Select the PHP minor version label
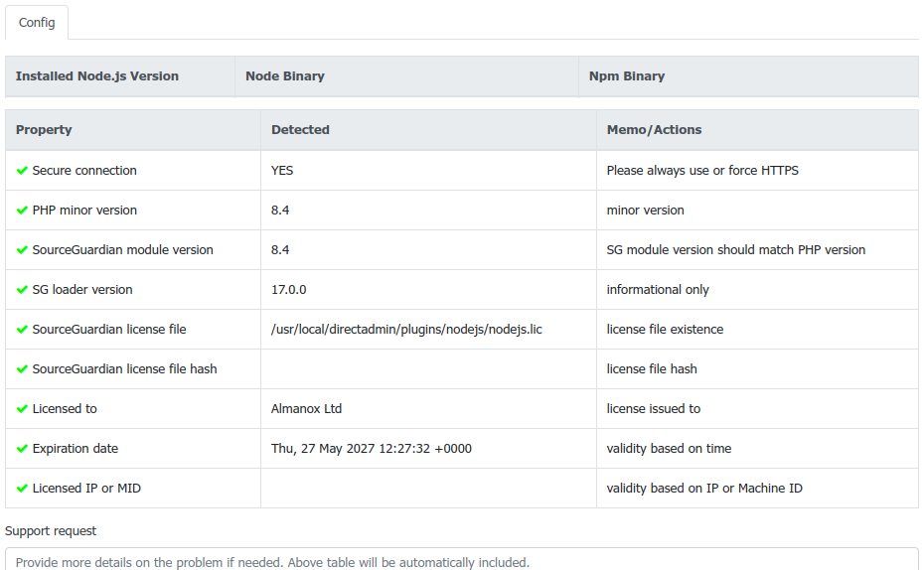 [84, 211]
